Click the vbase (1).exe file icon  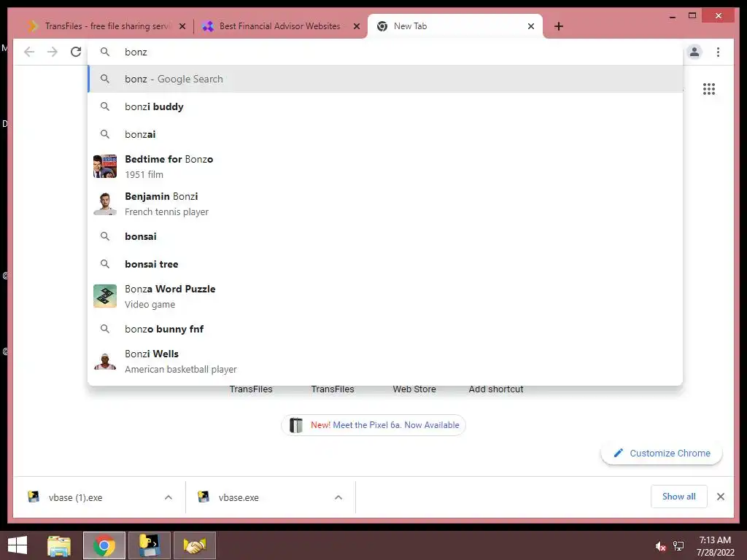click(34, 497)
